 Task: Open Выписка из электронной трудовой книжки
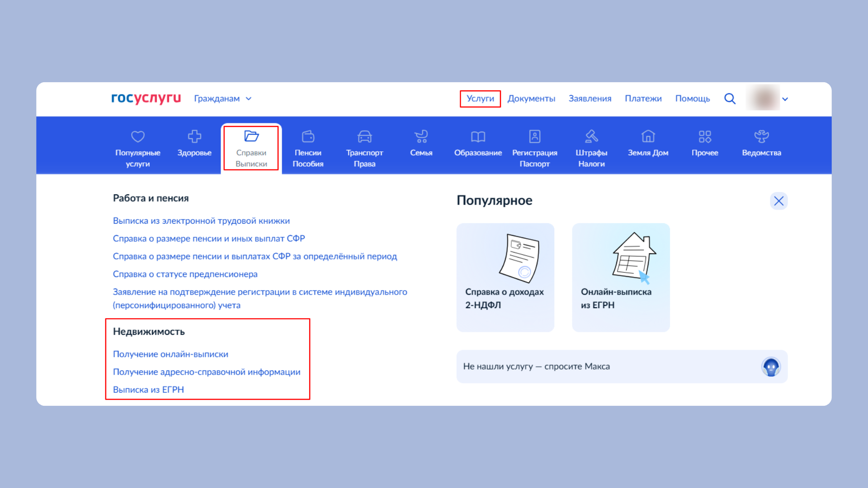pos(201,221)
